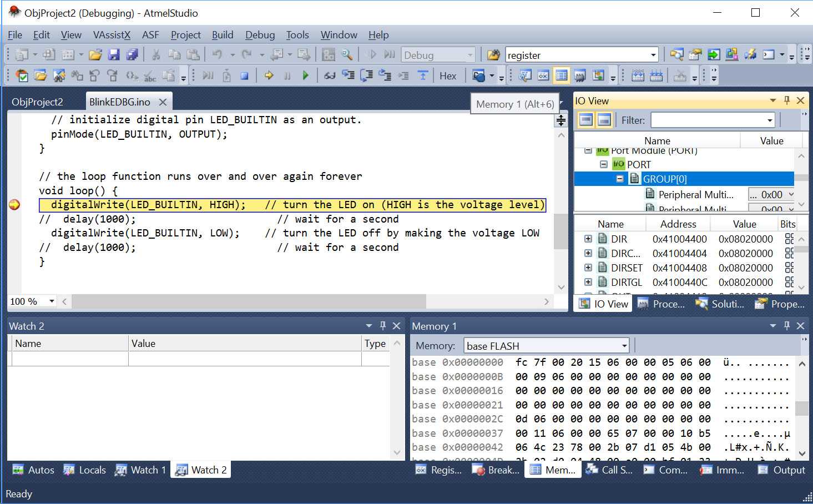
Task: Click the Open File folder icon
Action: coord(95,54)
